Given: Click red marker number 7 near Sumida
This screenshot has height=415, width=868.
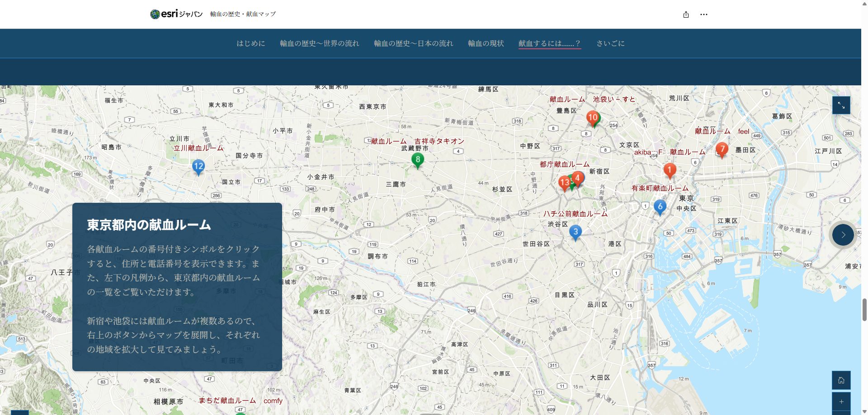Looking at the screenshot, I should (722, 149).
